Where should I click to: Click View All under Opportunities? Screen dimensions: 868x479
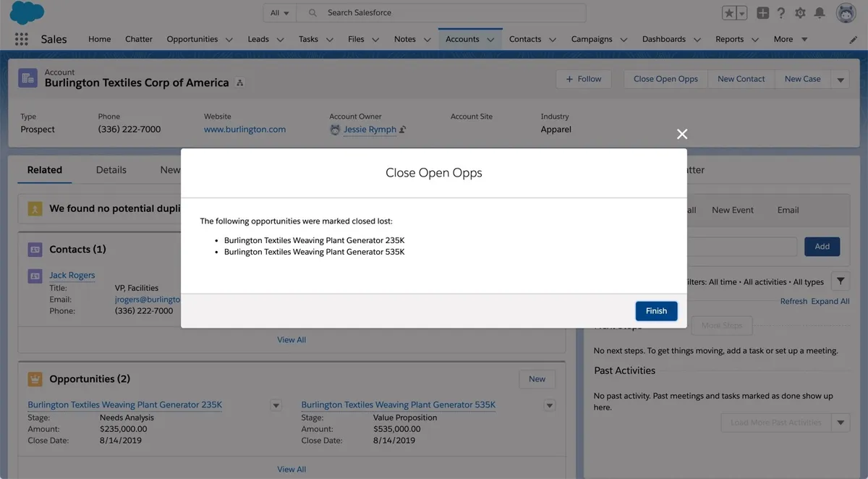(x=292, y=470)
